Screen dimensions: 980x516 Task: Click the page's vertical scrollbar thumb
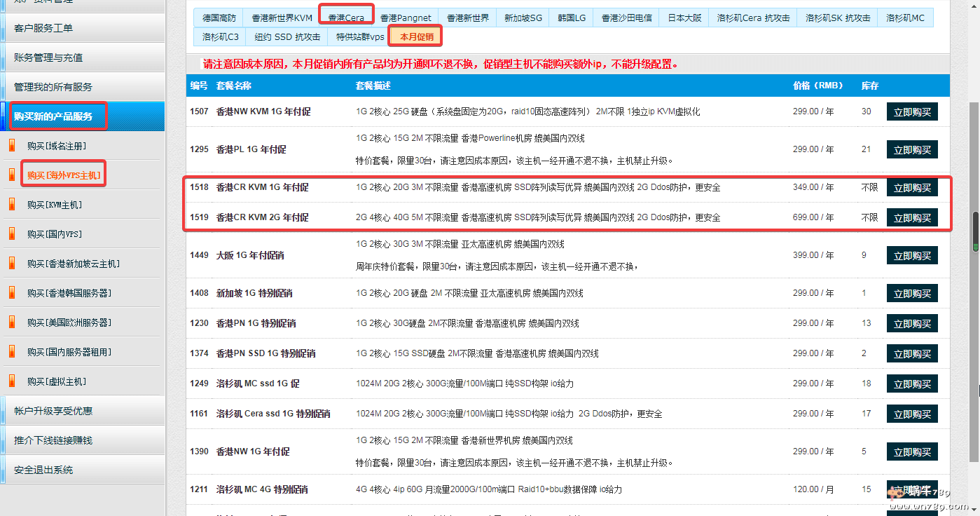tap(974, 231)
